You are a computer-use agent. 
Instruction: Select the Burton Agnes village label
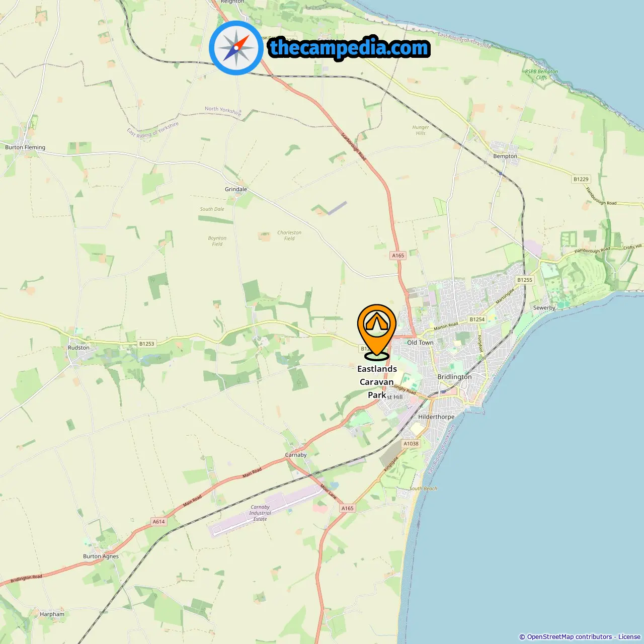point(101,556)
